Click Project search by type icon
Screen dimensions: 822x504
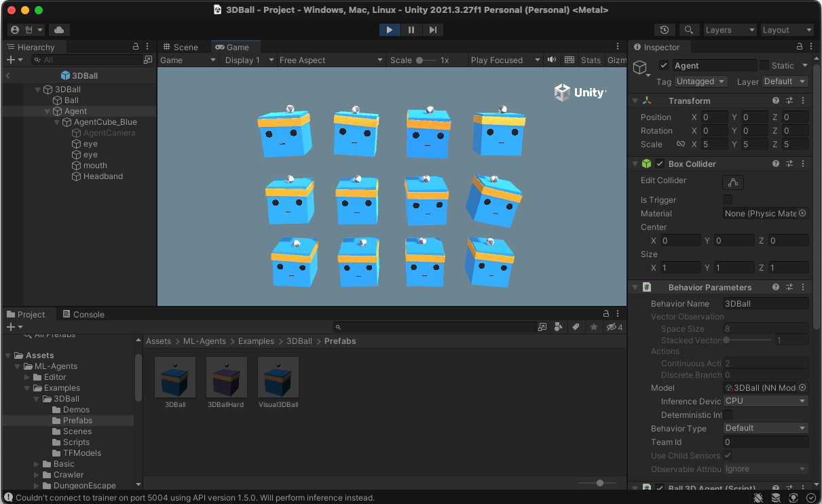[558, 327]
